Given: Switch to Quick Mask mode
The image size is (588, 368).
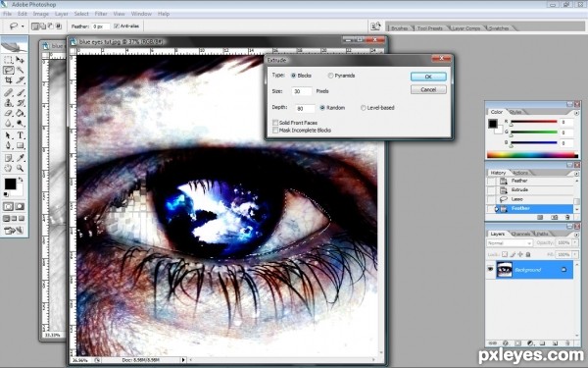Looking at the screenshot, I should [20, 206].
